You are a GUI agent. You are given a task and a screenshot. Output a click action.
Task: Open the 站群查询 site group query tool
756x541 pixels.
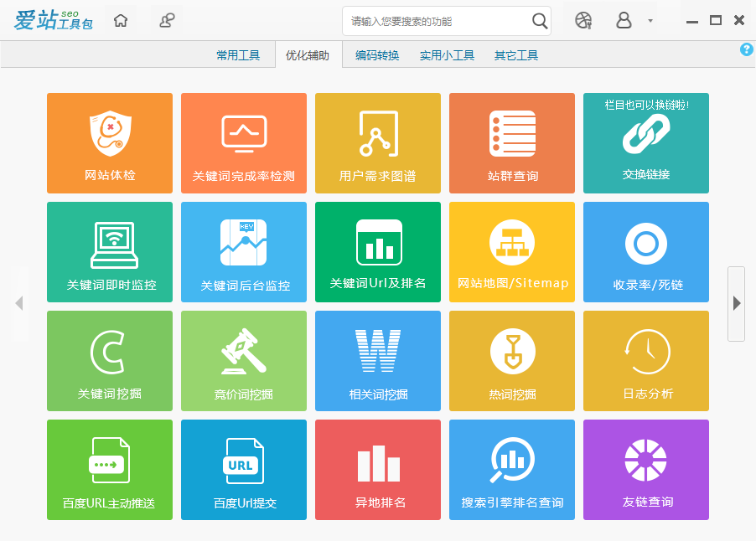coord(511,142)
